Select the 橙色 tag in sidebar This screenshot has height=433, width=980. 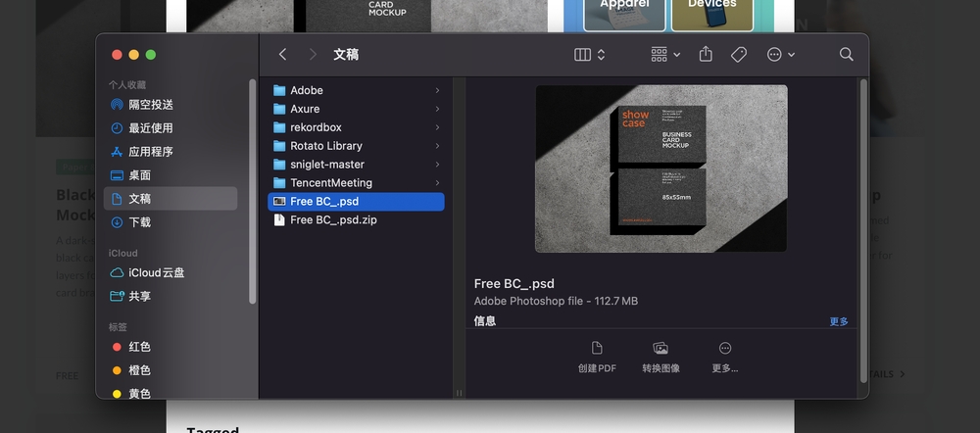point(139,370)
